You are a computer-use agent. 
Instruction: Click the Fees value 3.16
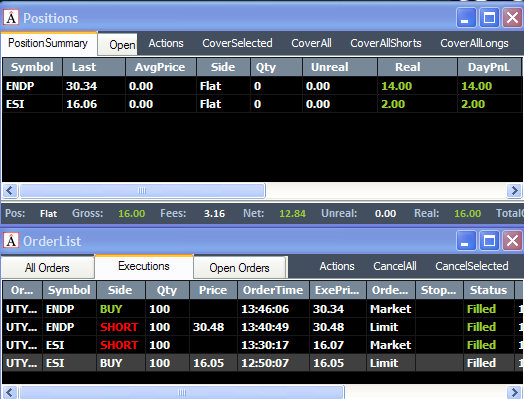[215, 214]
